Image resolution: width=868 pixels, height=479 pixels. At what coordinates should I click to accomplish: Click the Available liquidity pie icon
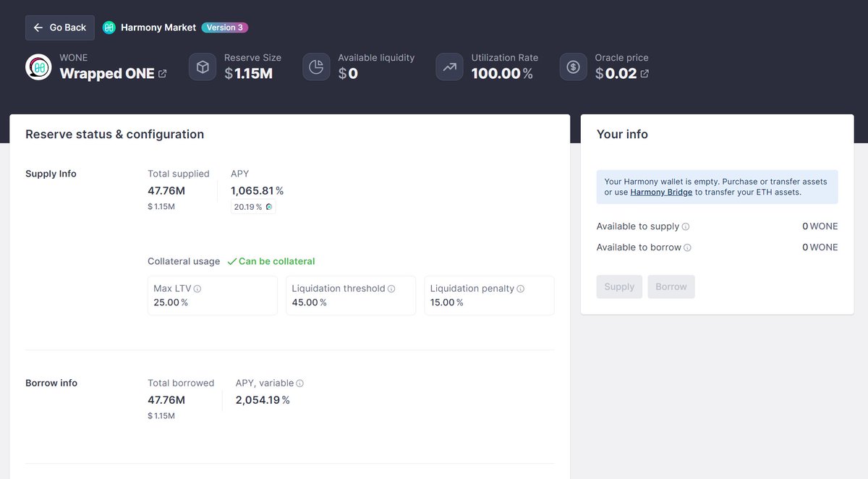pos(316,67)
